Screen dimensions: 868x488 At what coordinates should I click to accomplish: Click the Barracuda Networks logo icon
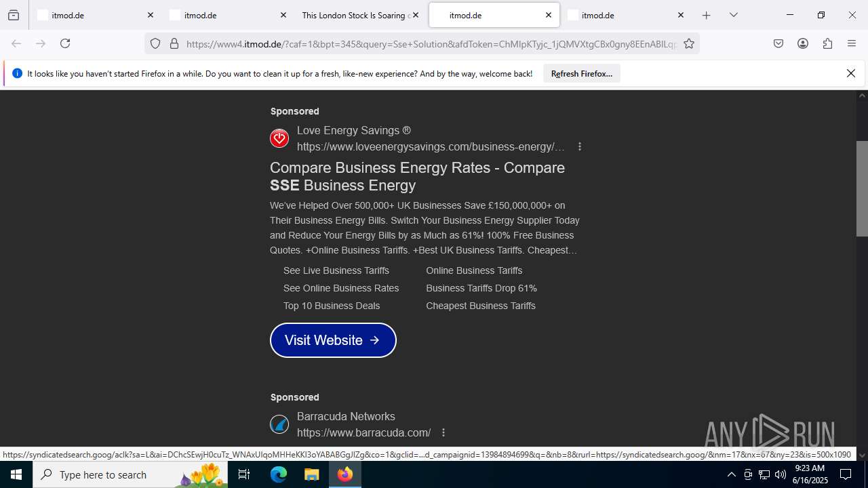click(279, 424)
